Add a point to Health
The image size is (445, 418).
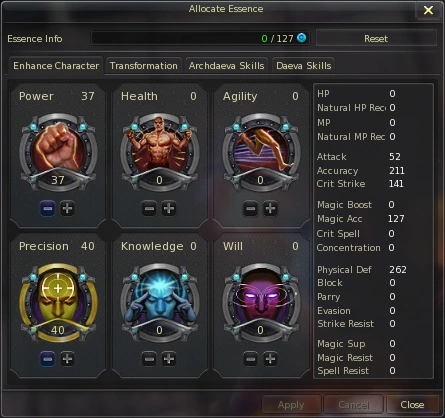(x=169, y=209)
